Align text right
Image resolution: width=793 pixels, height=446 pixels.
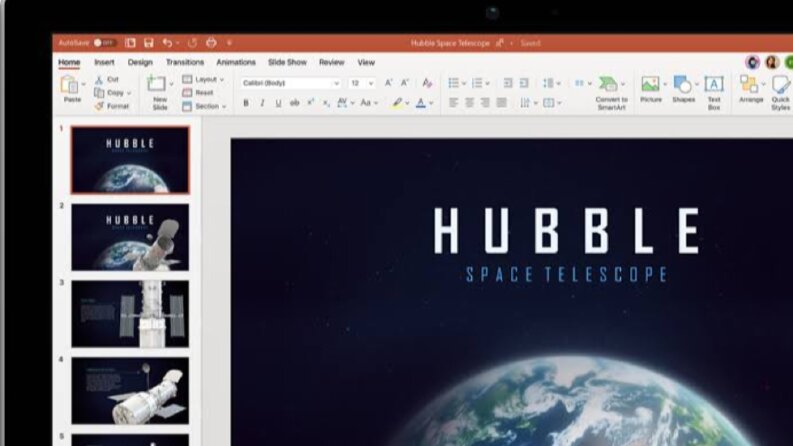[x=486, y=103]
